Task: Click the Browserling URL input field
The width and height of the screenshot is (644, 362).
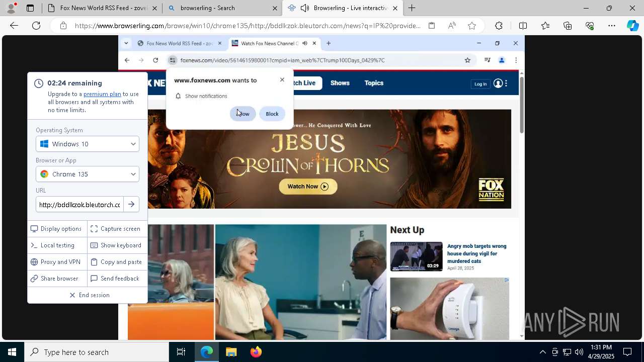Action: coord(79,205)
